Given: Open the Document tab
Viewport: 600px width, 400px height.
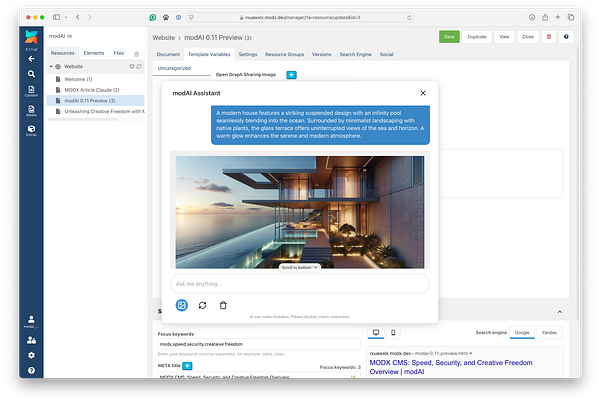Looking at the screenshot, I should (x=168, y=54).
